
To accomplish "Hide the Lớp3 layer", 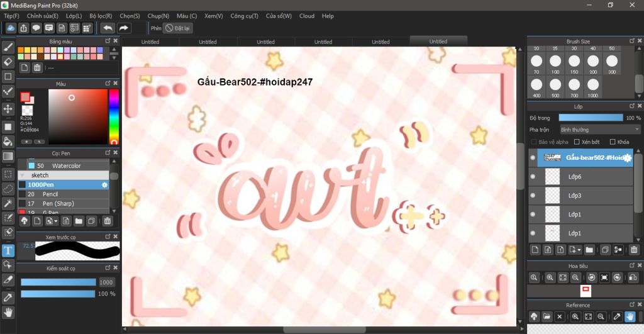I will (533, 196).
